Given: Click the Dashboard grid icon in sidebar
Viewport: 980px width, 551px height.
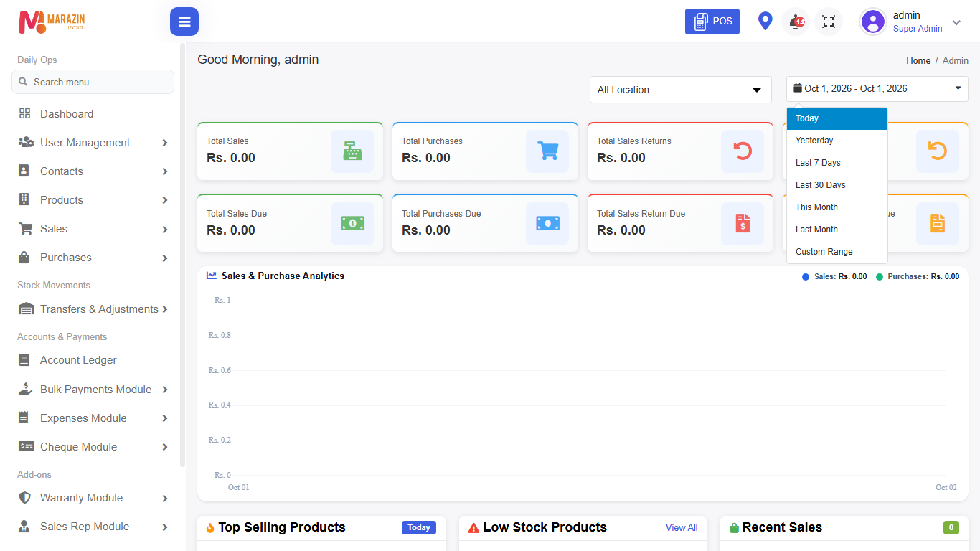Looking at the screenshot, I should coord(25,114).
